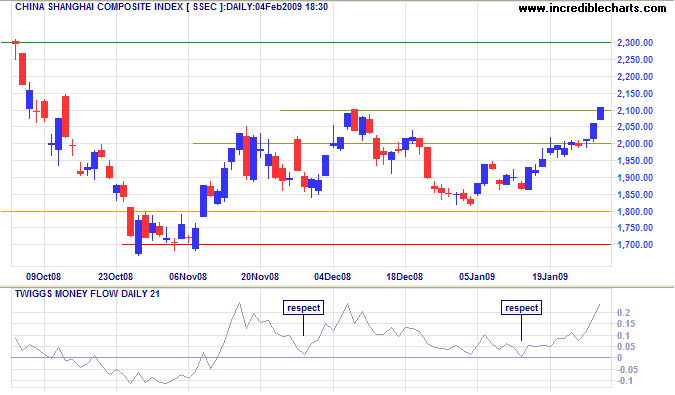
Task: Select the 20Nov08 date axis label
Action: click(x=260, y=277)
